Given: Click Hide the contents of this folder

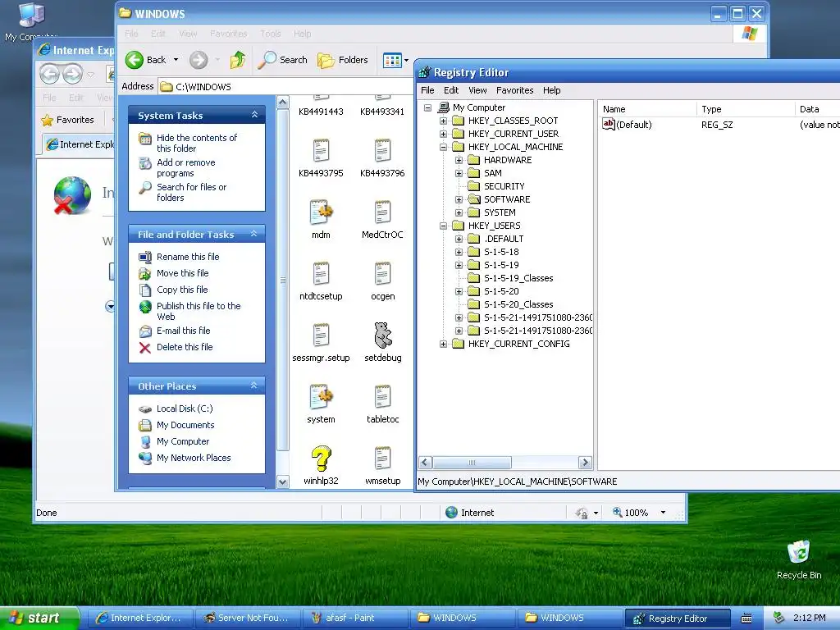Looking at the screenshot, I should coord(197,143).
